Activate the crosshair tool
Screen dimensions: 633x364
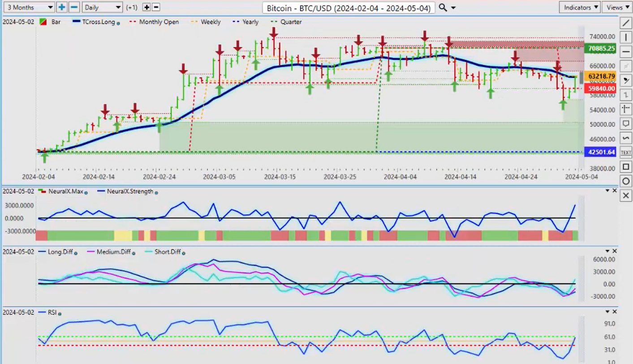pyautogui.click(x=626, y=109)
